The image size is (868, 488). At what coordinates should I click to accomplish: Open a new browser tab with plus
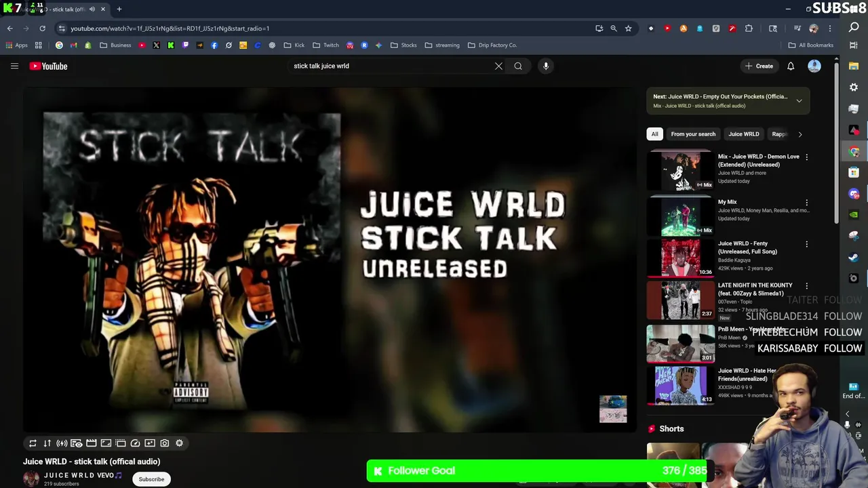119,9
